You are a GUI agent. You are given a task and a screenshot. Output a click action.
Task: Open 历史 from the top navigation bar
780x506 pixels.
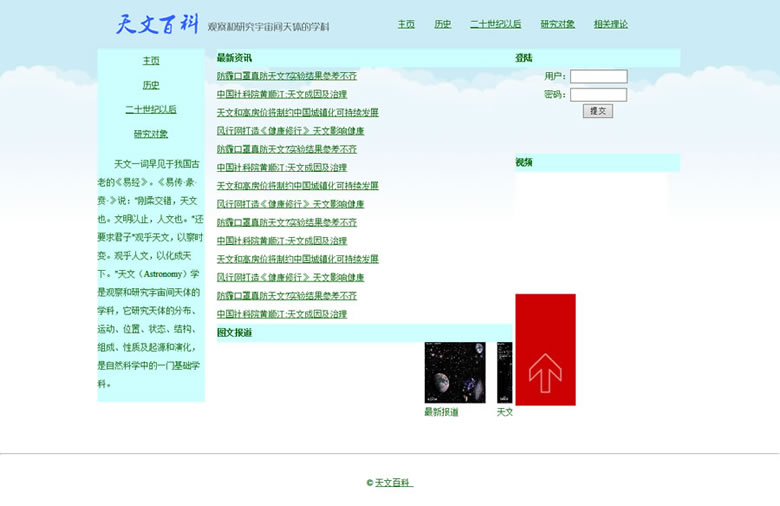[442, 24]
